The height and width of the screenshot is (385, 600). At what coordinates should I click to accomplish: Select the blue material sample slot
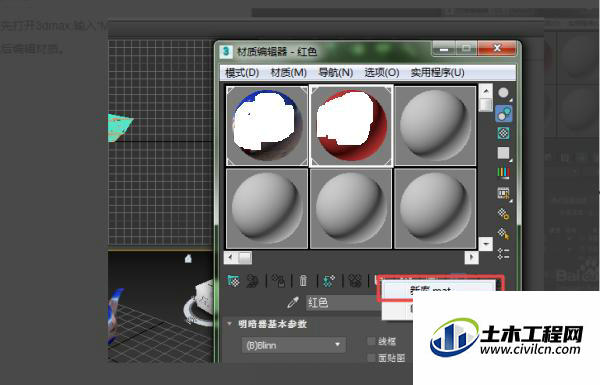coord(267,126)
